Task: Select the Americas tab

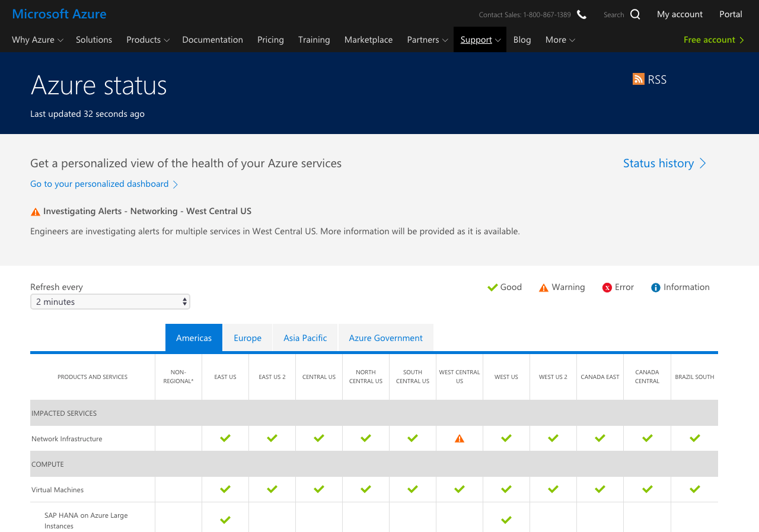Action: tap(194, 337)
